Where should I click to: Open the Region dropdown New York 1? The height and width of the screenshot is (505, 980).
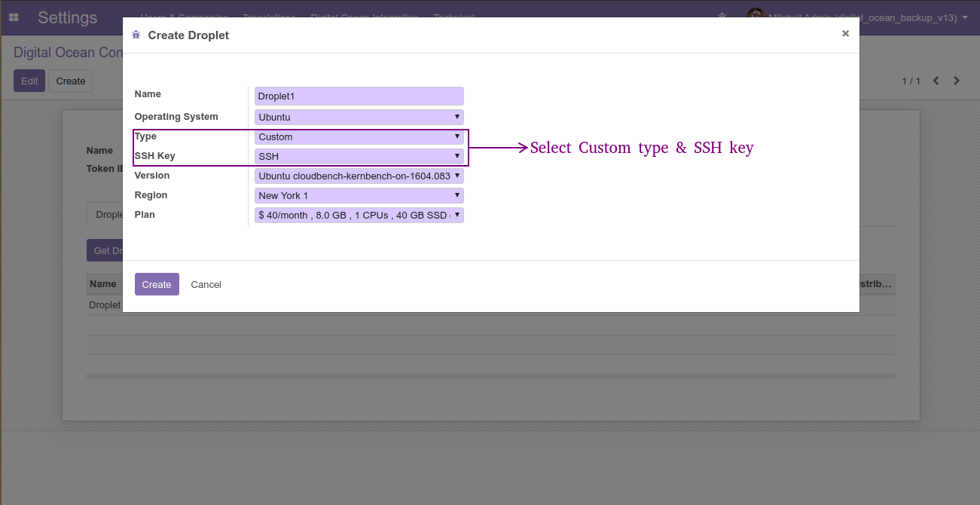359,195
